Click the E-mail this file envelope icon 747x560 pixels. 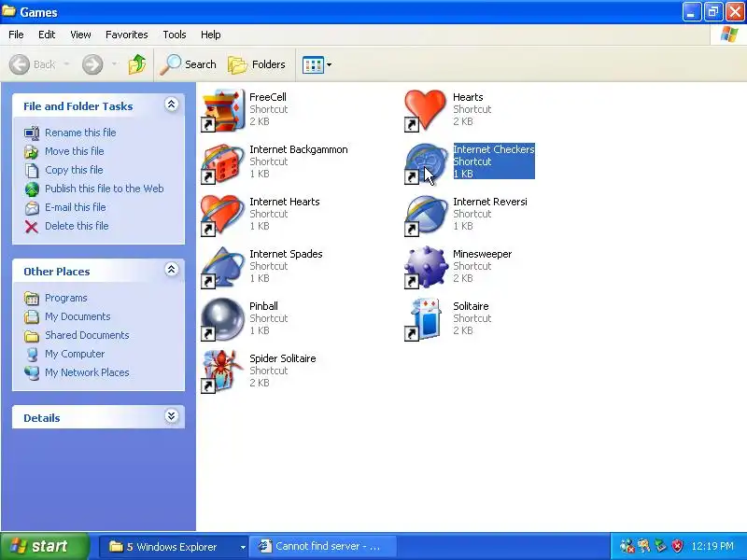32,207
